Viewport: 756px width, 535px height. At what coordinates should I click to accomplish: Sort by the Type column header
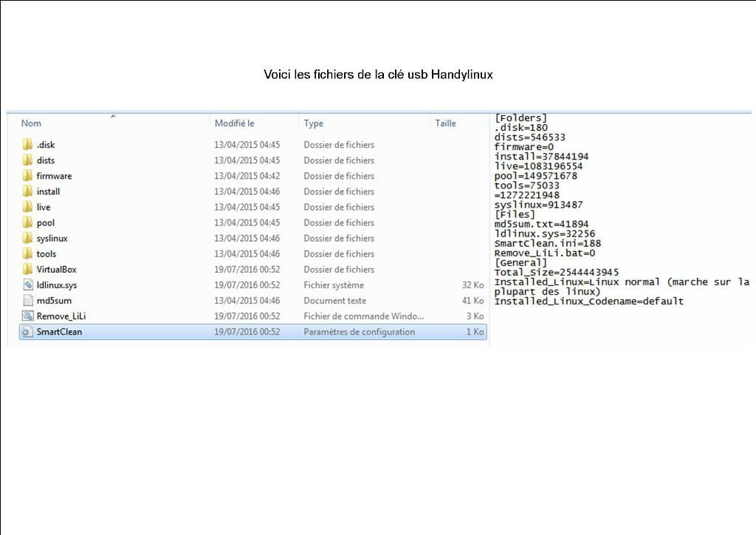[313, 123]
